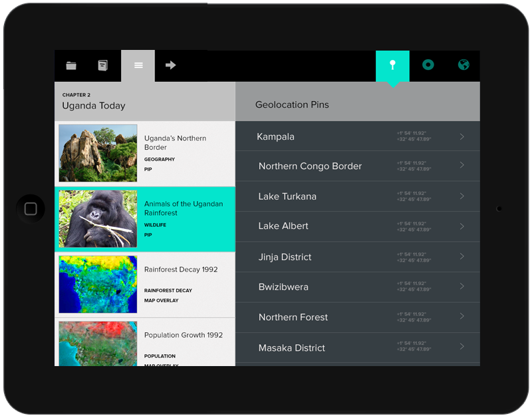Open the circular target icon
Screen dimensions: 532x418
click(x=428, y=65)
